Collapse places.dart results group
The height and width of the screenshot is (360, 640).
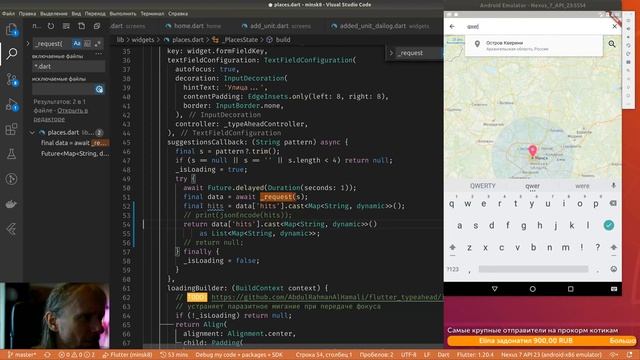click(32, 133)
